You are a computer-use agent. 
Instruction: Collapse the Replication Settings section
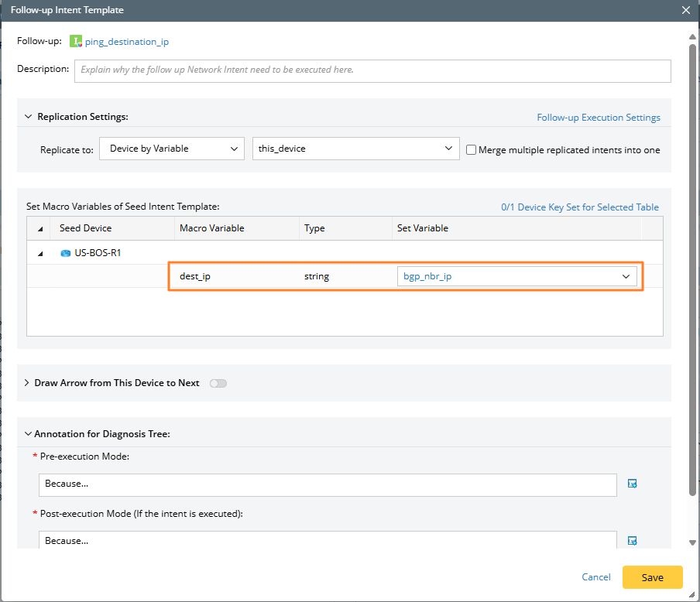29,117
